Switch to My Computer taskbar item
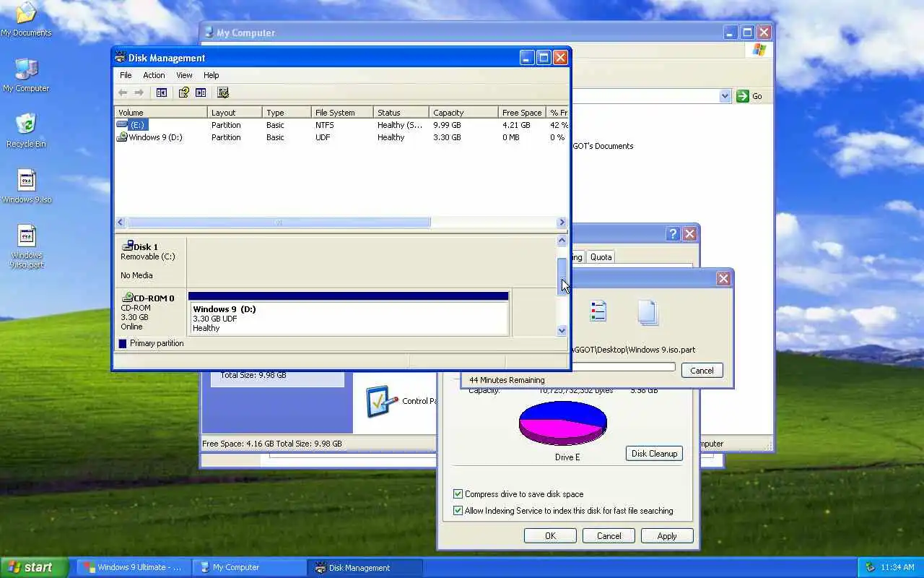924x578 pixels. pos(249,567)
